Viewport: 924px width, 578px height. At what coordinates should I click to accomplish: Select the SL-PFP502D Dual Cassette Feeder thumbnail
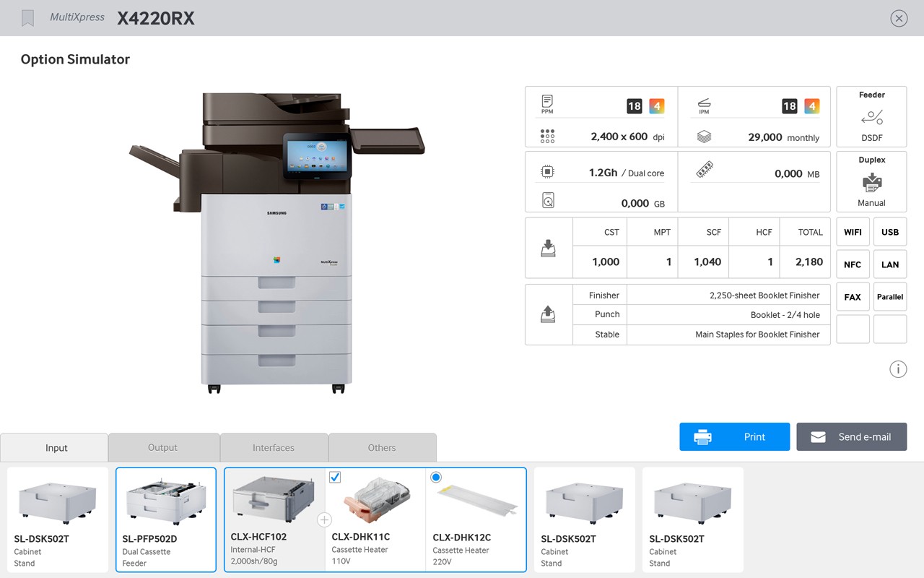point(165,519)
